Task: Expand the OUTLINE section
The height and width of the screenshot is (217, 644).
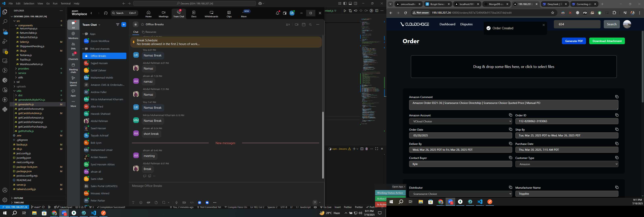Action: 19,198
